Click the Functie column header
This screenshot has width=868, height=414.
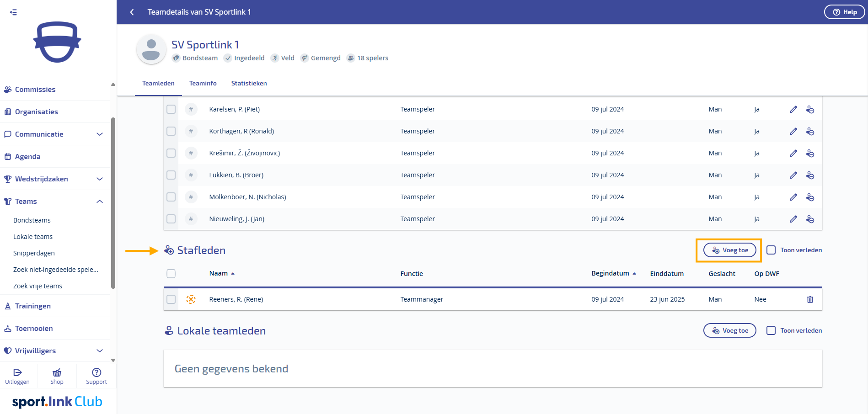pyautogui.click(x=412, y=274)
